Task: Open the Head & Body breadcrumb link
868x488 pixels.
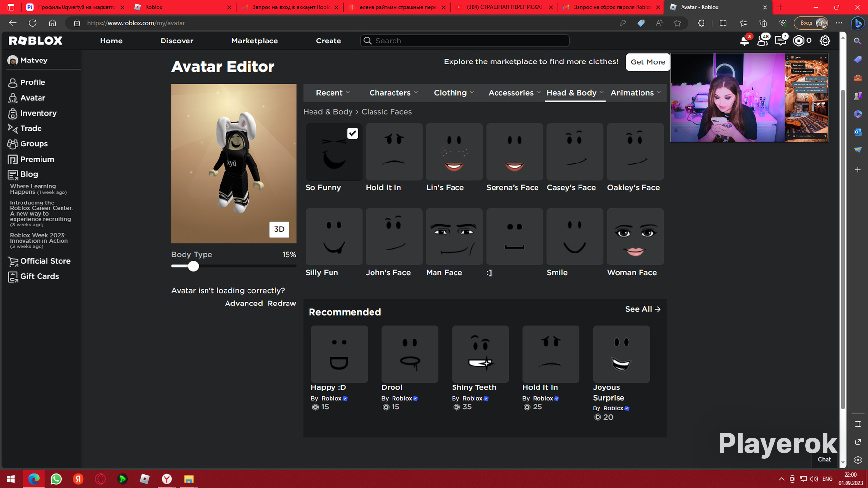Action: 328,112
